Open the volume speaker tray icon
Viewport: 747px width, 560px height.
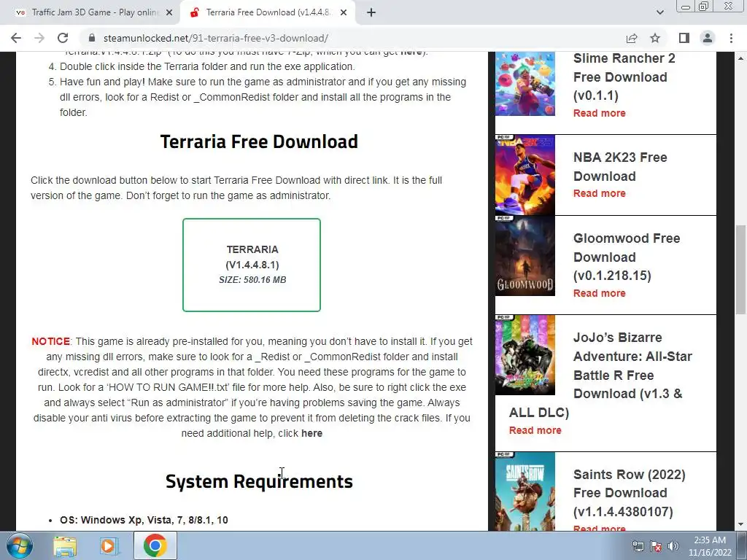tap(673, 546)
